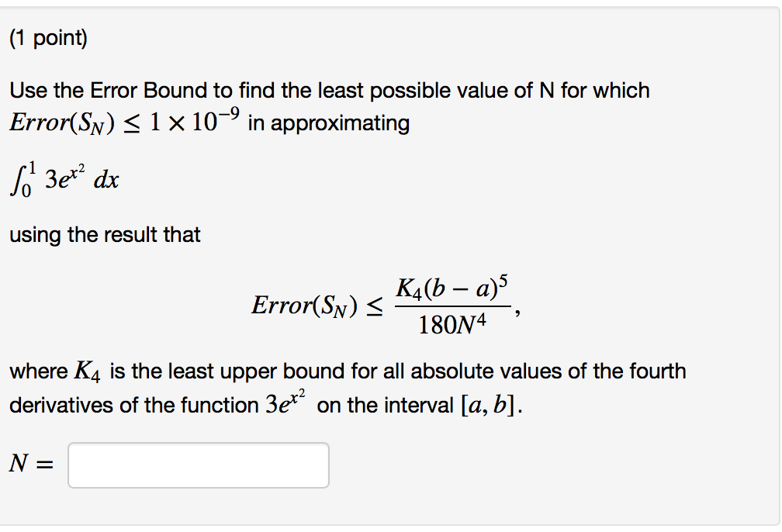The height and width of the screenshot is (532, 782).
Task: Click Error(S_N) in the centered formula
Action: point(304,306)
